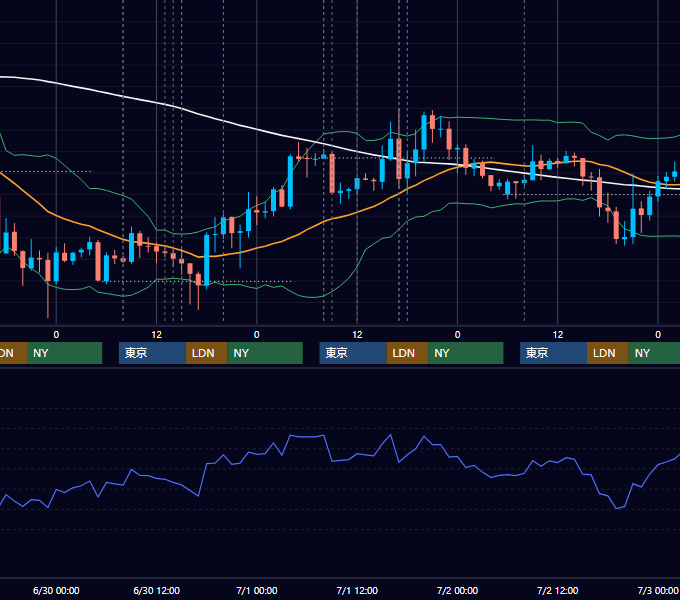Image resolution: width=680 pixels, height=600 pixels.
Task: Click the NY block following June 30 LDN
Action: 265,353
